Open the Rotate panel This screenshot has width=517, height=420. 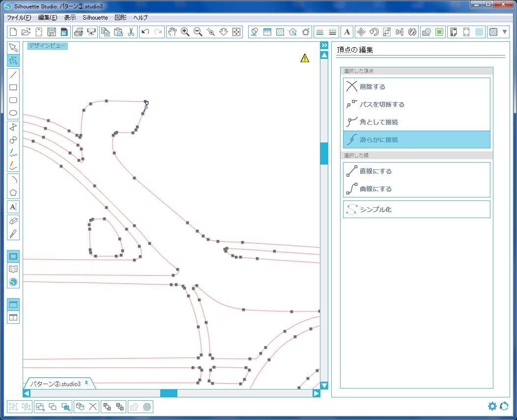[374, 32]
